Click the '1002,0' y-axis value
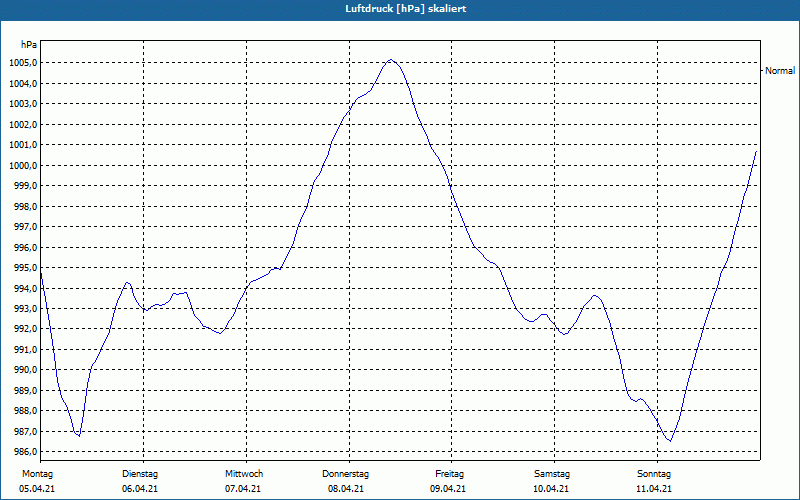This screenshot has height=500, width=800. (23, 124)
